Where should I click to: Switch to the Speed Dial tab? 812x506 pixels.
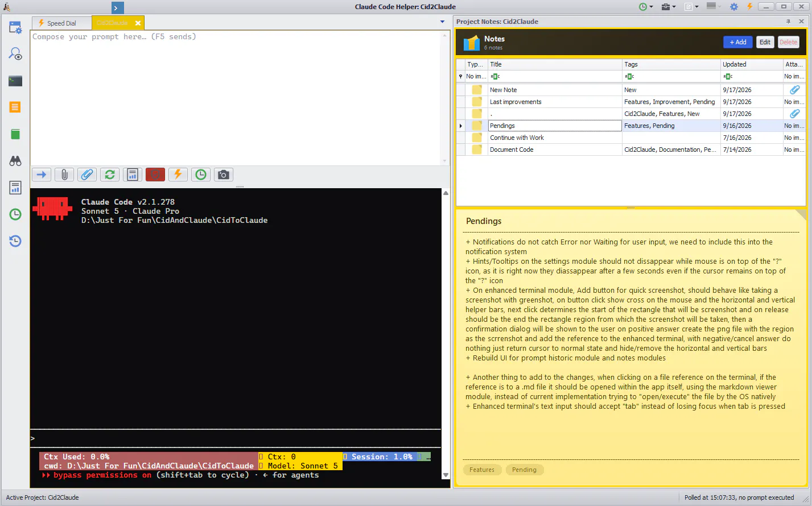pyautogui.click(x=61, y=23)
